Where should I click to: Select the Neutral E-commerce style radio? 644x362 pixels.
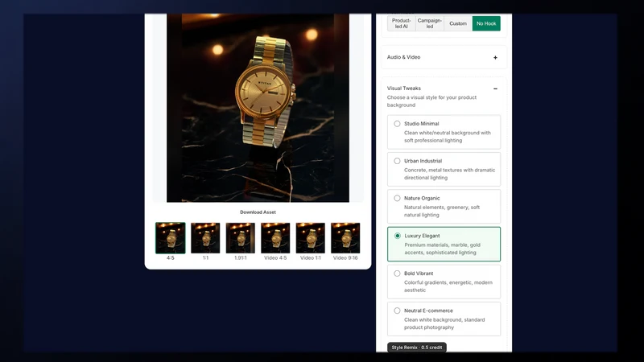point(397,311)
